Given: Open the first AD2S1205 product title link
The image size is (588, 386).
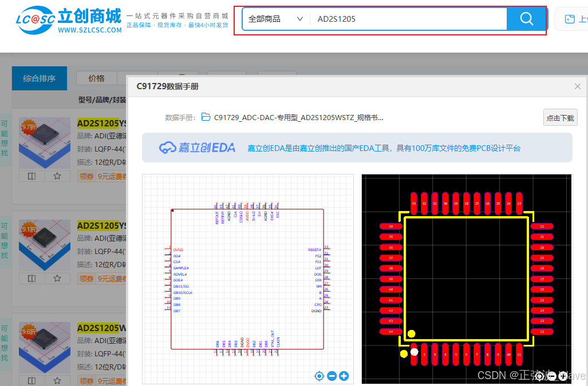Looking at the screenshot, I should click(101, 123).
